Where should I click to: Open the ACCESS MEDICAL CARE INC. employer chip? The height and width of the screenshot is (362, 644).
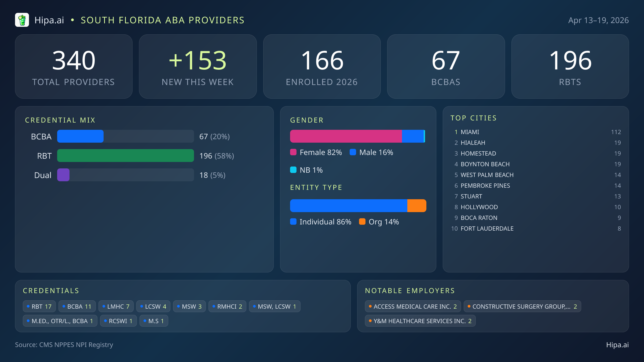[x=413, y=306]
